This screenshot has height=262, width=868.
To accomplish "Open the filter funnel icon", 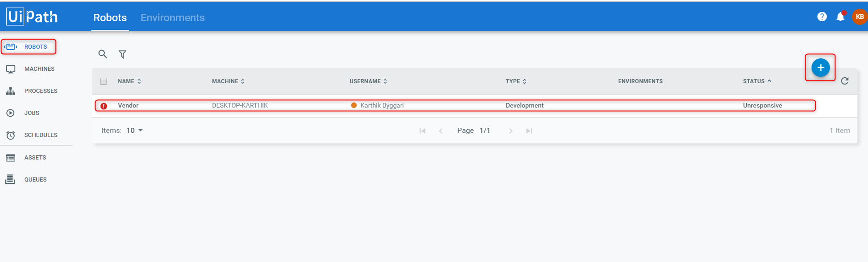I will point(123,54).
